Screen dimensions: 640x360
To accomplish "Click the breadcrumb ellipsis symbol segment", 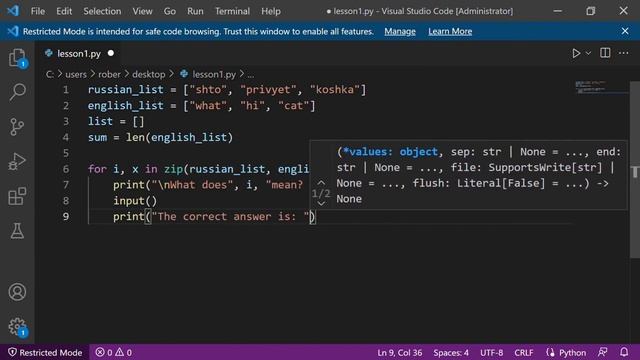I will coord(251,75).
